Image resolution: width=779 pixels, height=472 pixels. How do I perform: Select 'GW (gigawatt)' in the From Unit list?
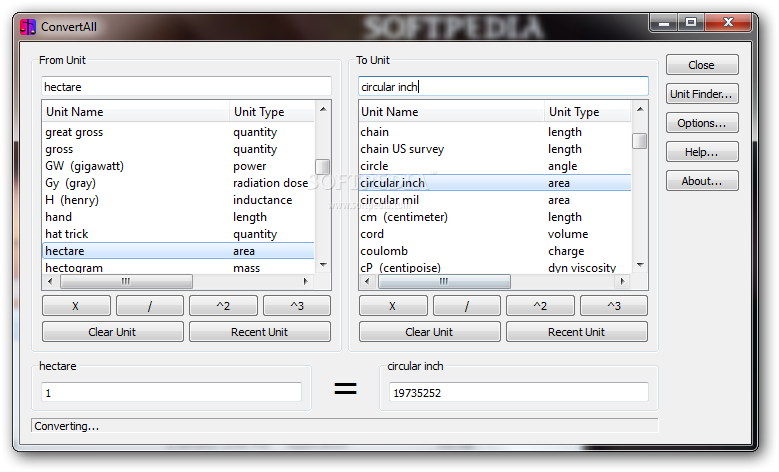[178, 166]
